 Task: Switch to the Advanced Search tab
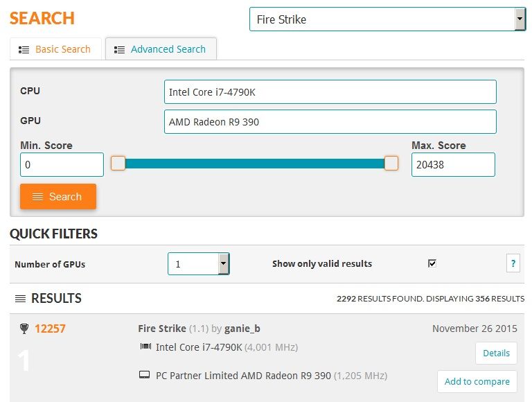click(x=161, y=49)
